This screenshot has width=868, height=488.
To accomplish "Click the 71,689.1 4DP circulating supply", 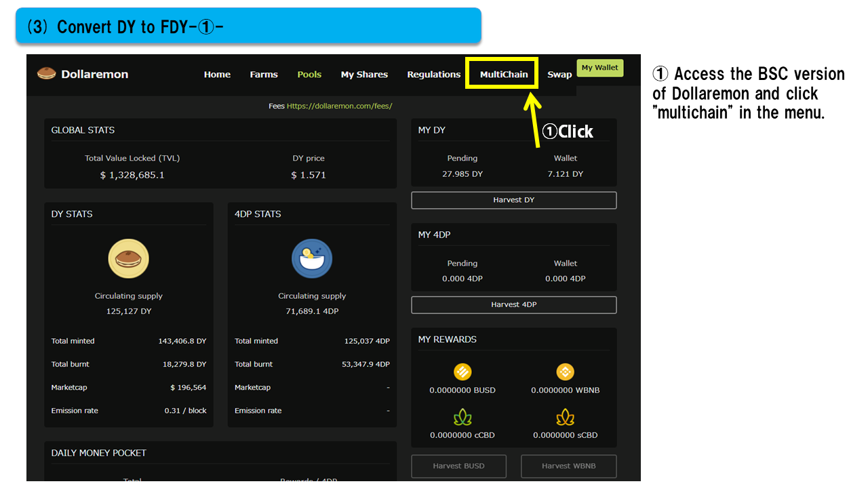I will tap(312, 312).
